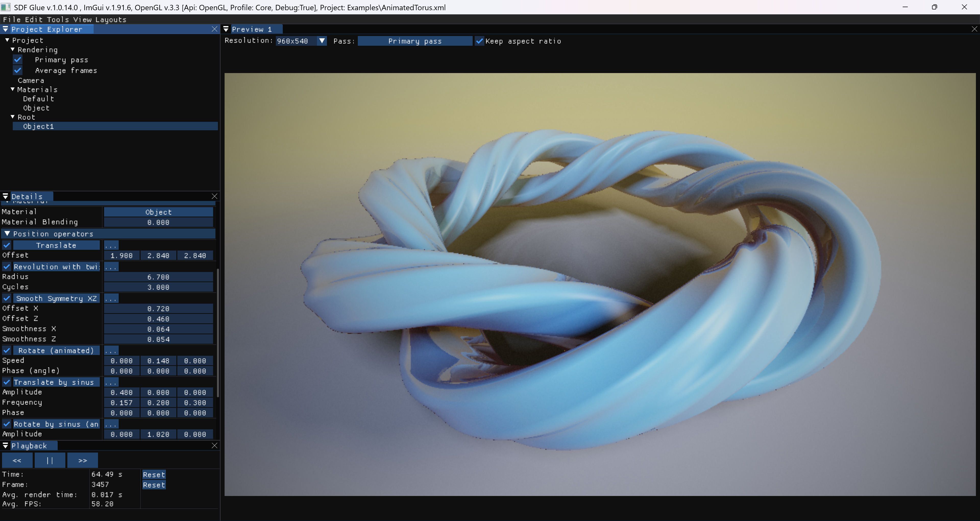This screenshot has height=521, width=980.
Task: Collapse the Materials tree node
Action: coord(13,89)
